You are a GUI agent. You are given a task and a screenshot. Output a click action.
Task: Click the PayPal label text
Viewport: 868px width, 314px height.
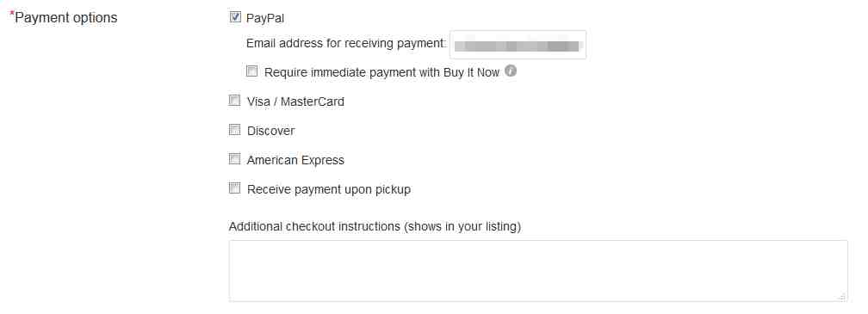point(265,18)
